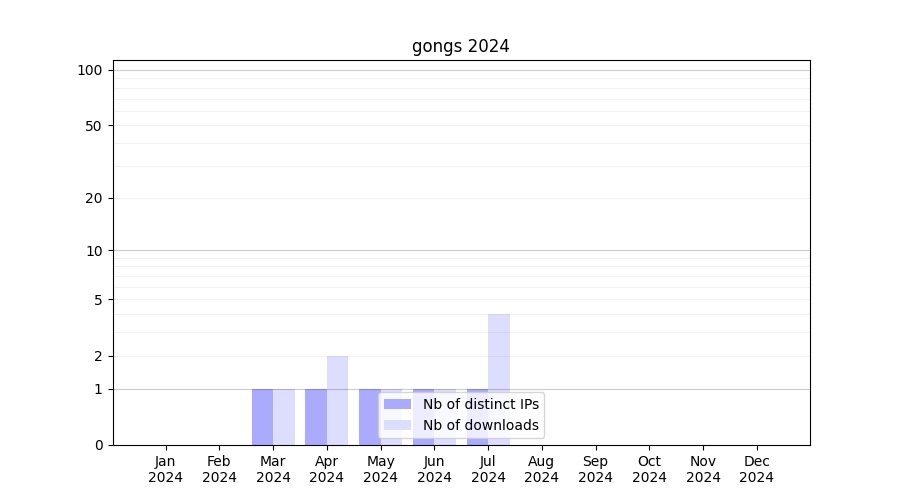Image resolution: width=900 pixels, height=500 pixels.
Task: Click the Feb 2024 x-axis label
Action: pyautogui.click(x=219, y=469)
